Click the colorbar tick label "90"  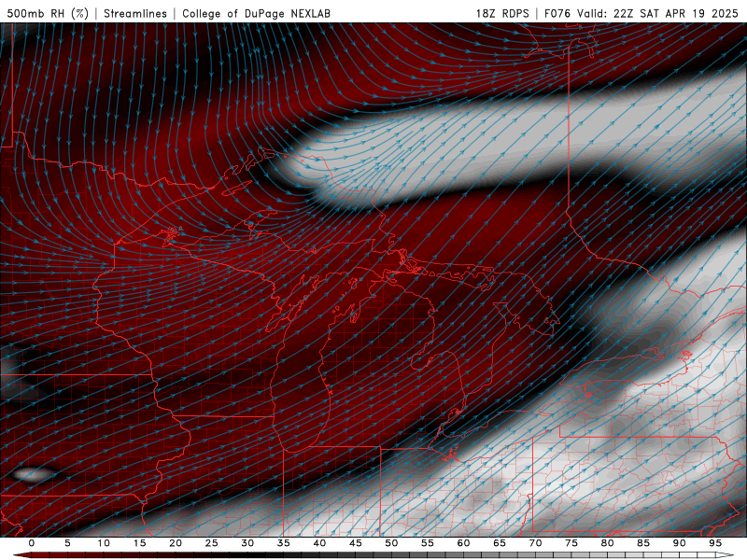tap(679, 543)
